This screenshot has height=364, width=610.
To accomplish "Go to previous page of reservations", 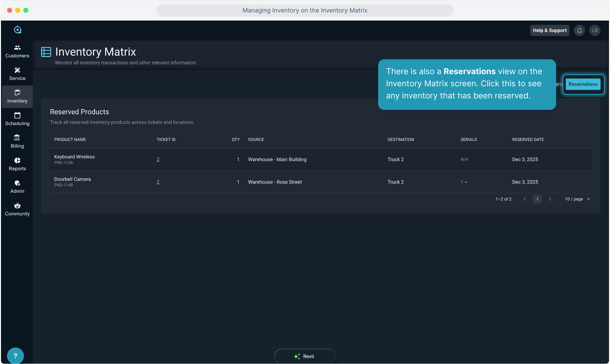I will coord(525,199).
